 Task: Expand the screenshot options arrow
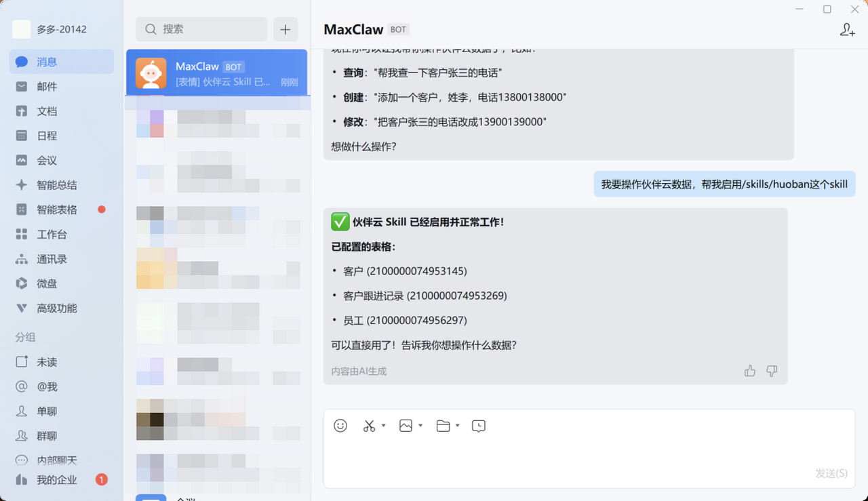383,426
